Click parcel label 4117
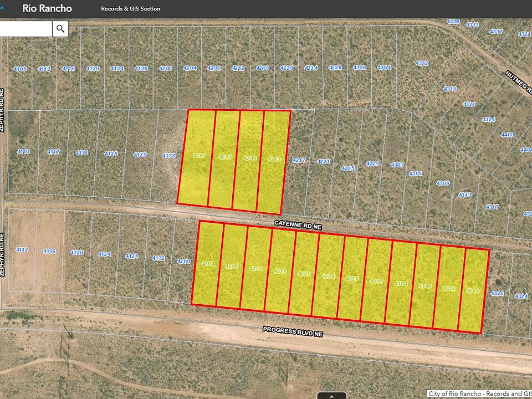Screen dimensions: 532x399 (53, 152)
